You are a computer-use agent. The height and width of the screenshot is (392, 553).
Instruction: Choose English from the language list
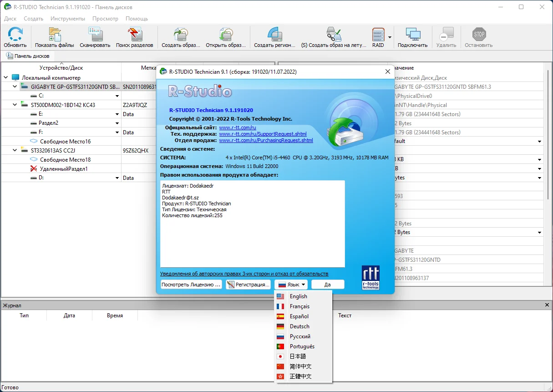[x=304, y=296]
